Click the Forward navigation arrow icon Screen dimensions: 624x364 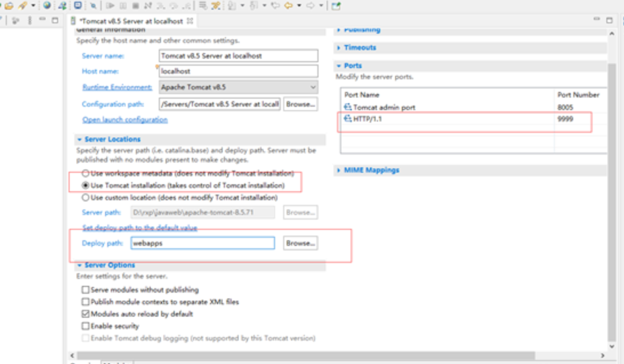pos(311,6)
